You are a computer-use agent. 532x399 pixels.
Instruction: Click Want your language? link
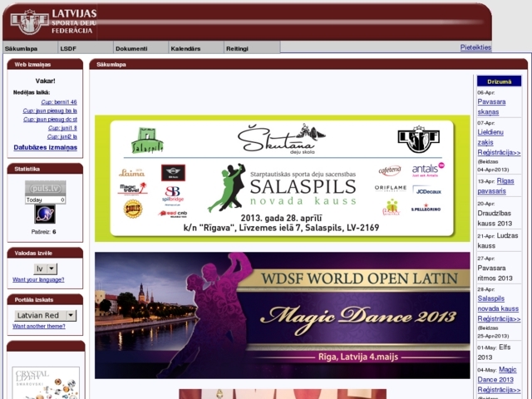click(x=38, y=280)
